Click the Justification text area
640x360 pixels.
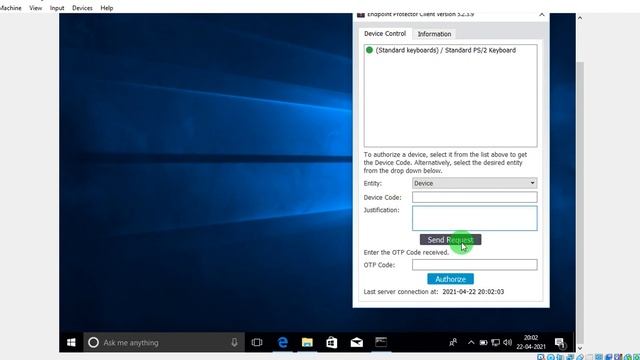click(x=474, y=218)
